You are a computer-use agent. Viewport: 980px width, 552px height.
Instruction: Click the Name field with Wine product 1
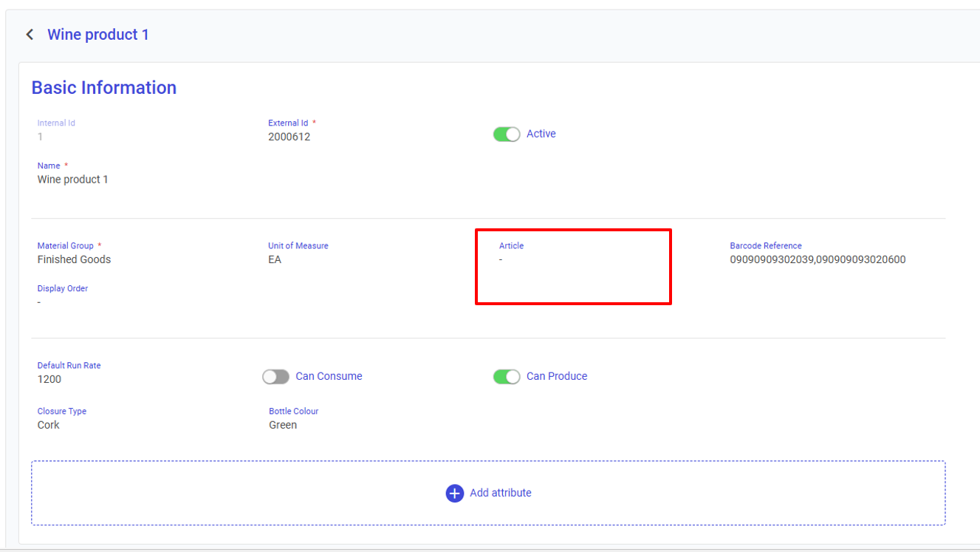click(x=72, y=180)
